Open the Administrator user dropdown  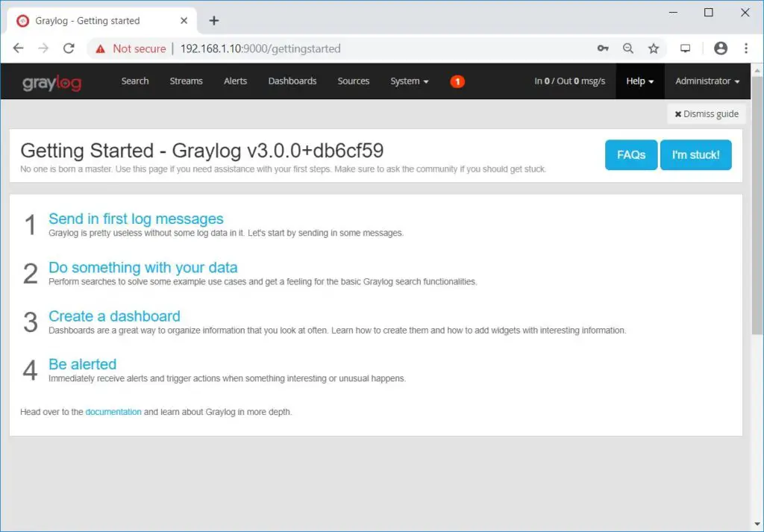coord(707,81)
